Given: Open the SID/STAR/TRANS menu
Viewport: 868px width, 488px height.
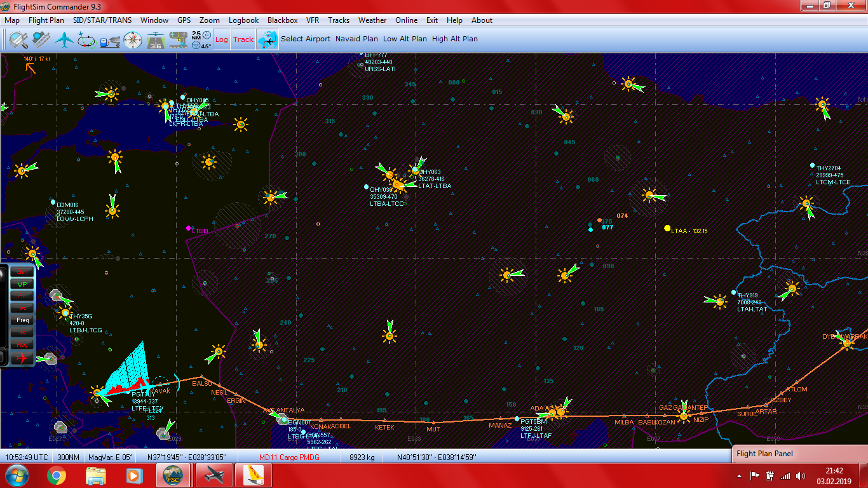Looking at the screenshot, I should point(102,20).
